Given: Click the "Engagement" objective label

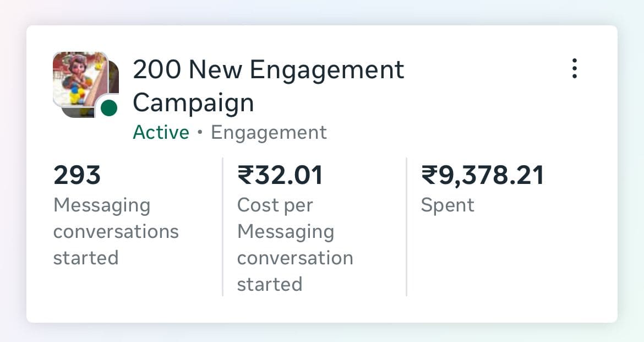Looking at the screenshot, I should click(269, 133).
